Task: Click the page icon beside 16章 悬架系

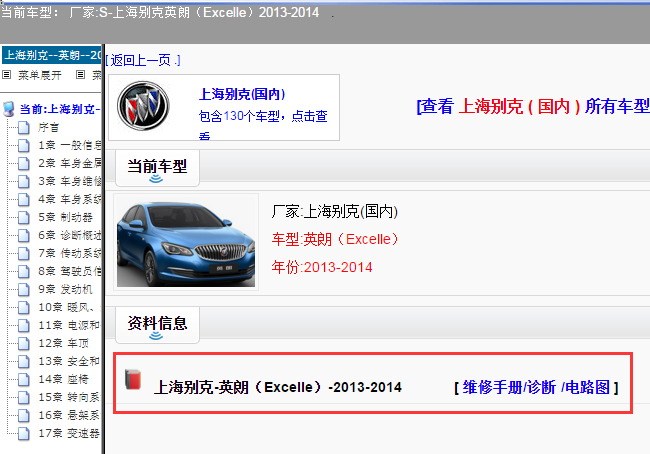Action: point(24,415)
